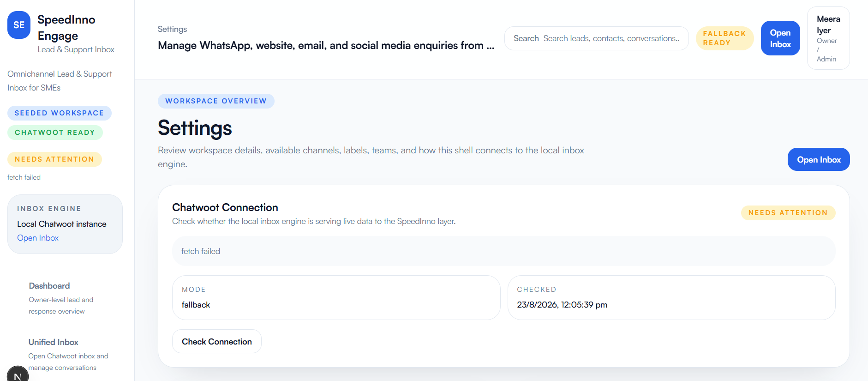
Task: Click the 'Manage WhatsApp, website, email' header text
Action: pos(326,45)
